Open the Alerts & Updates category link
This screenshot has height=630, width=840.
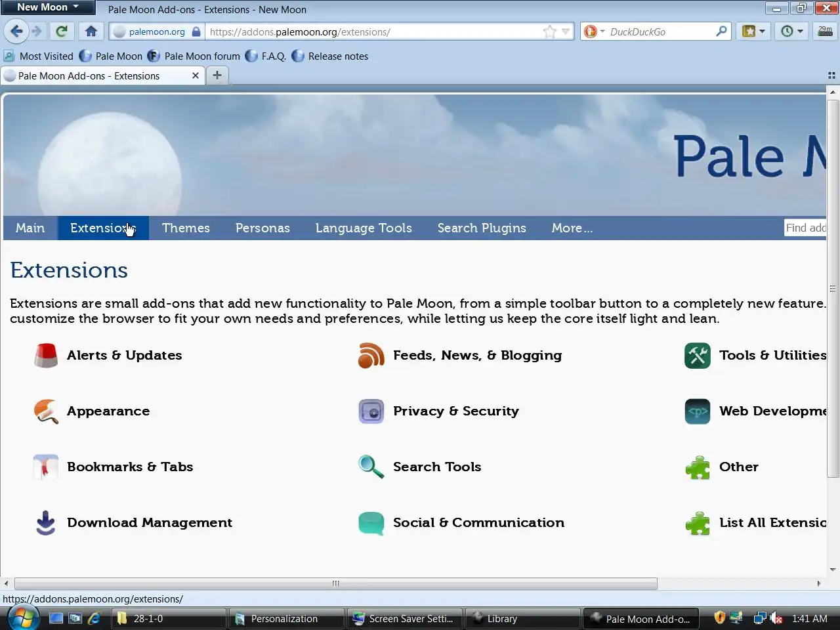coord(125,355)
